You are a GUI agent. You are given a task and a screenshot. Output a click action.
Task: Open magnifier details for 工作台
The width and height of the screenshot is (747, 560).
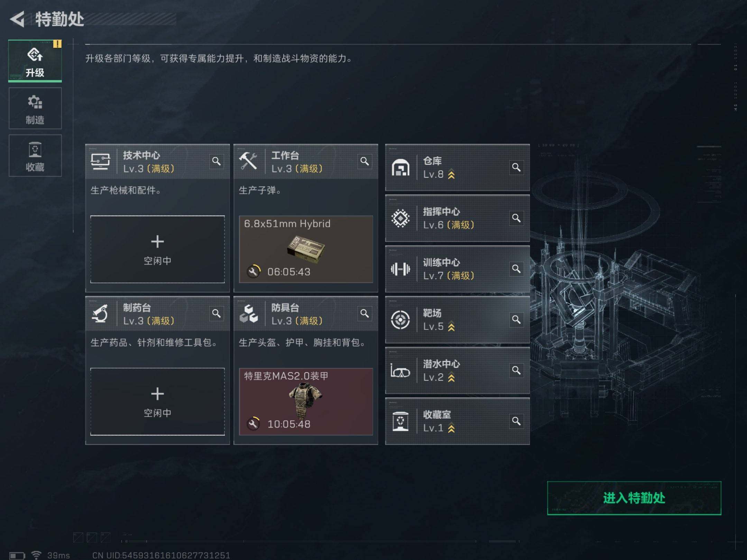pos(365,161)
